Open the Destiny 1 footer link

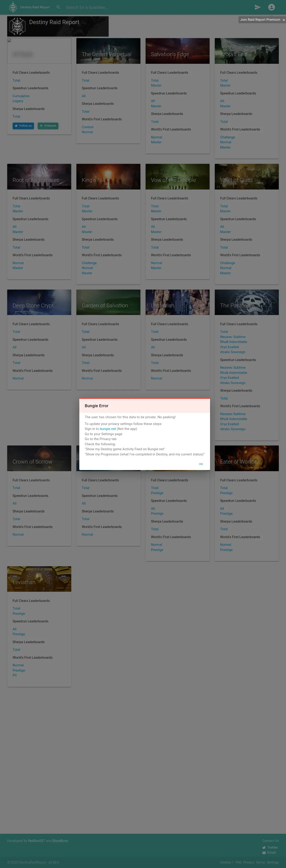pos(227,863)
